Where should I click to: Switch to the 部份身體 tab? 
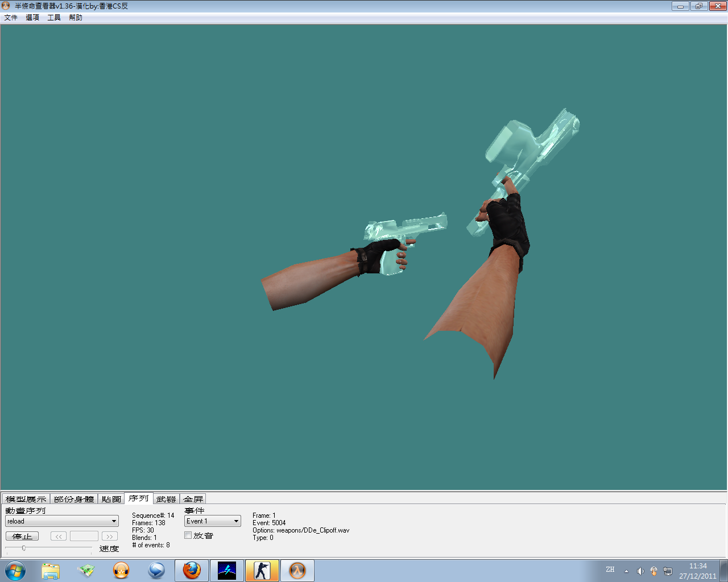pos(74,499)
